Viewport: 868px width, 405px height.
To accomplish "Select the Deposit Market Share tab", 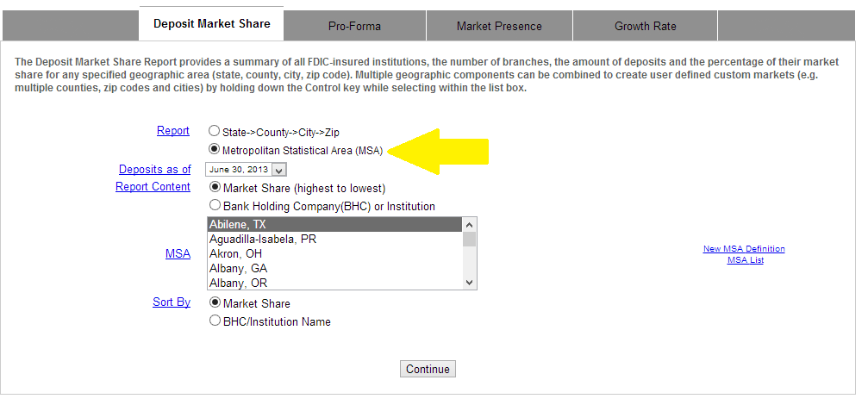I will tap(211, 24).
